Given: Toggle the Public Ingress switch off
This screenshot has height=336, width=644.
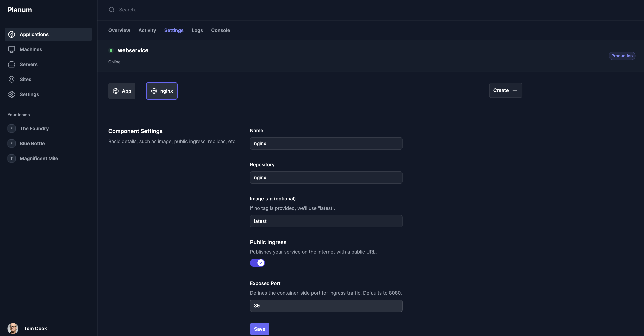Looking at the screenshot, I should (x=257, y=263).
